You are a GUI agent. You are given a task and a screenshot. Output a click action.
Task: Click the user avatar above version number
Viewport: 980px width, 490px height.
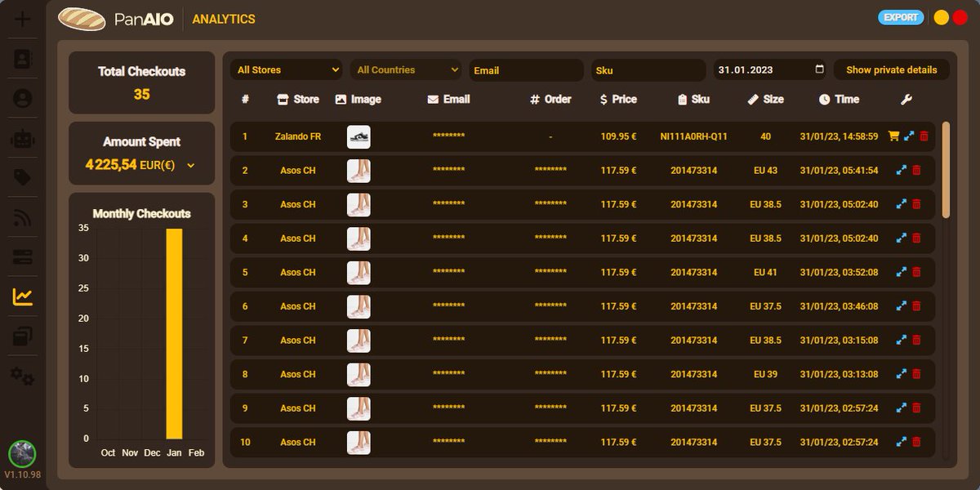point(22,454)
